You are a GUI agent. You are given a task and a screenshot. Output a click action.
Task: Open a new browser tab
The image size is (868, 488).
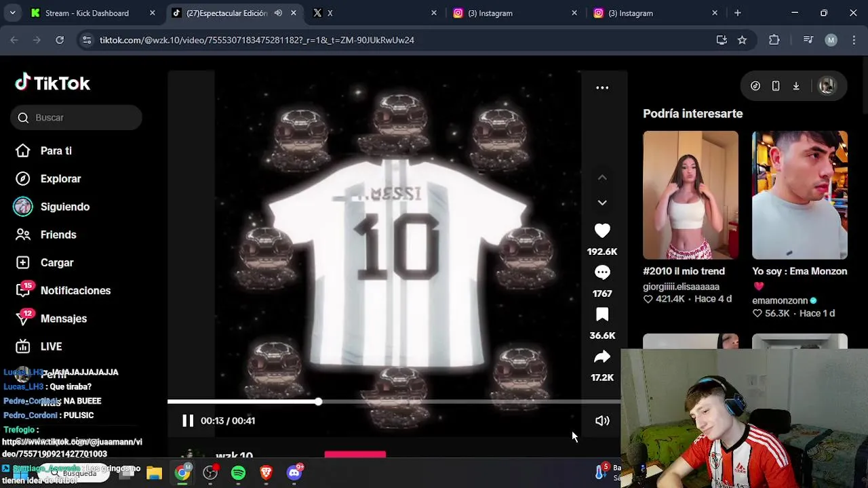(x=738, y=13)
